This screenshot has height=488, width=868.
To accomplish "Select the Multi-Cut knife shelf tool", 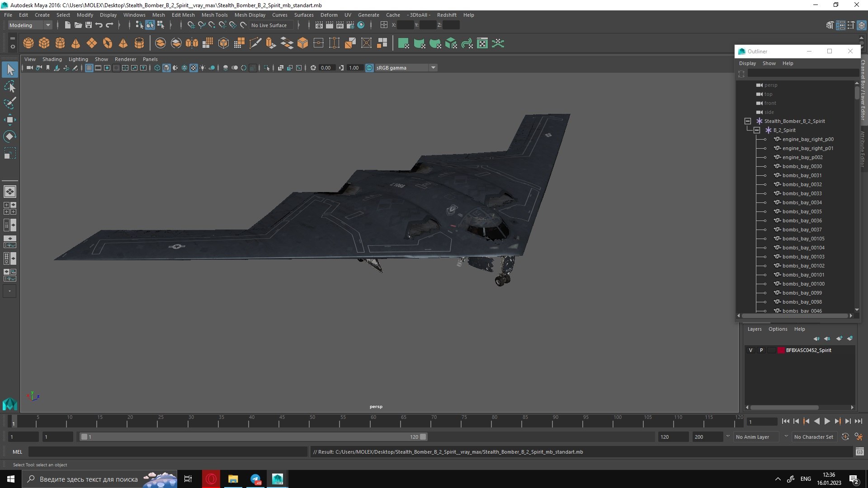I will [255, 43].
